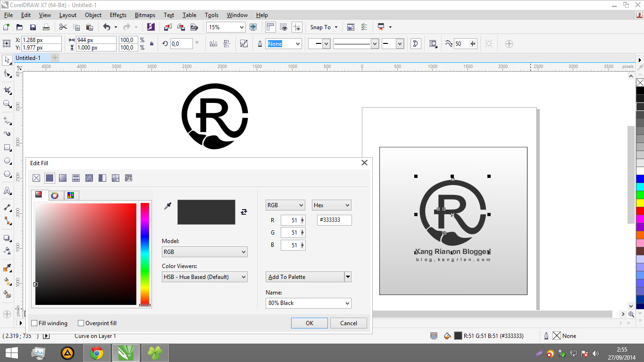Viewport: 644px width, 362px height.
Task: Pick the Artistic Media tool
Action: [7, 134]
